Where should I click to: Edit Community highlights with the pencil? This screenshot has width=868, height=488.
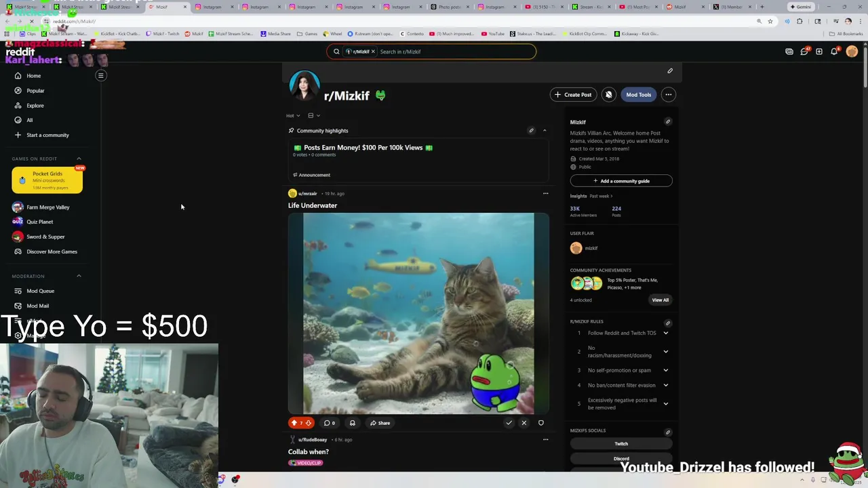pyautogui.click(x=531, y=131)
